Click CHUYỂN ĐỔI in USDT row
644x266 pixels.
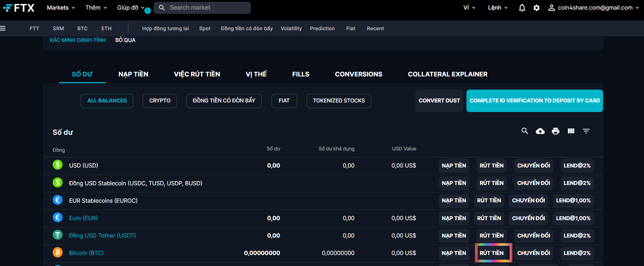pyautogui.click(x=534, y=235)
